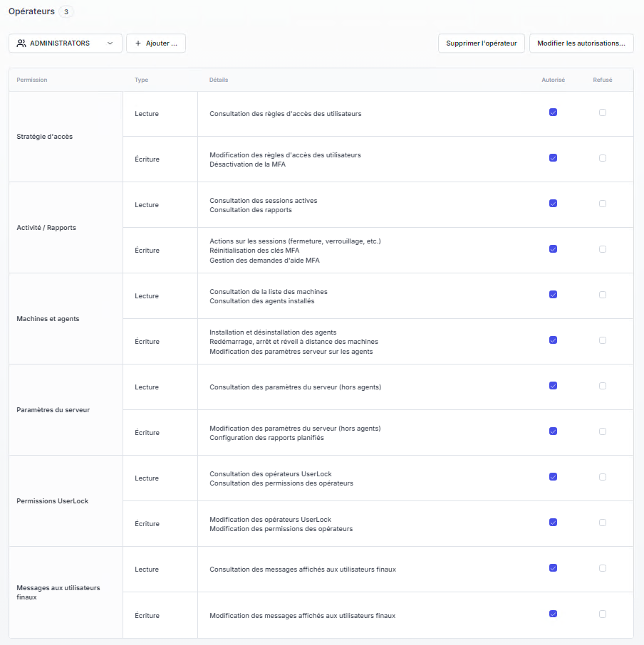644x645 pixels.
Task: Uncheck Autorisé for Paramètres du serveur Lecture
Action: point(553,386)
